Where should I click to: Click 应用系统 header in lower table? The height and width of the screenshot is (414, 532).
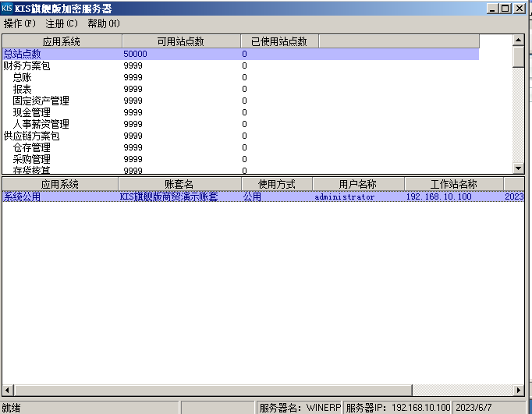coord(60,184)
